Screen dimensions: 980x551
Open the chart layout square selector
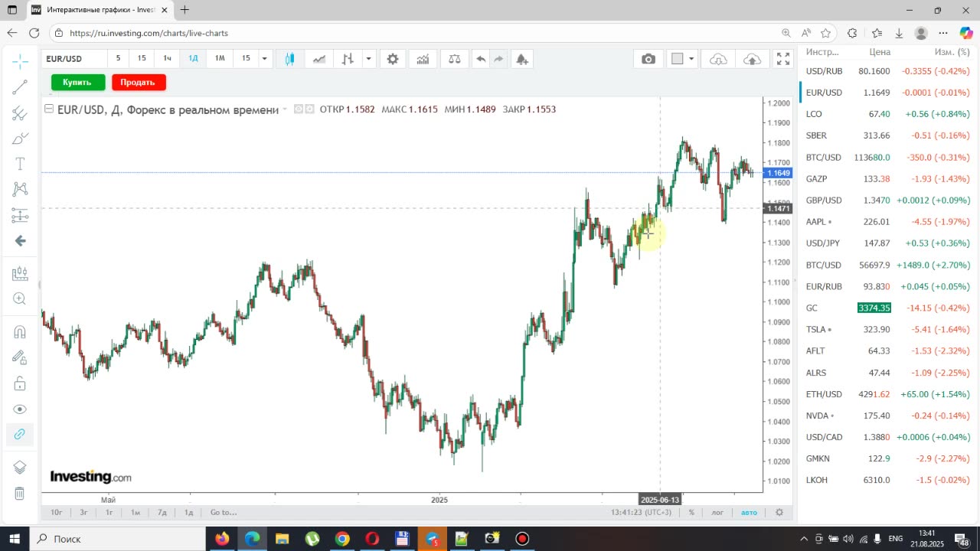pyautogui.click(x=677, y=59)
